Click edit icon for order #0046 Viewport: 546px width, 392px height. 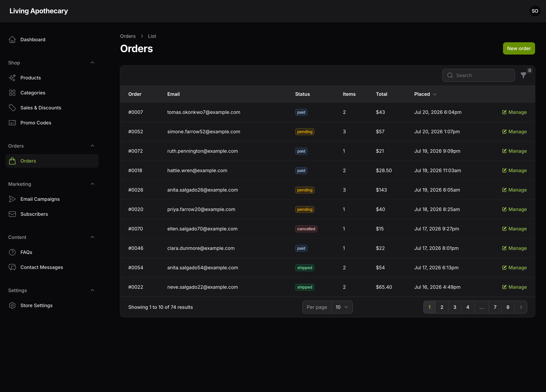(504, 248)
